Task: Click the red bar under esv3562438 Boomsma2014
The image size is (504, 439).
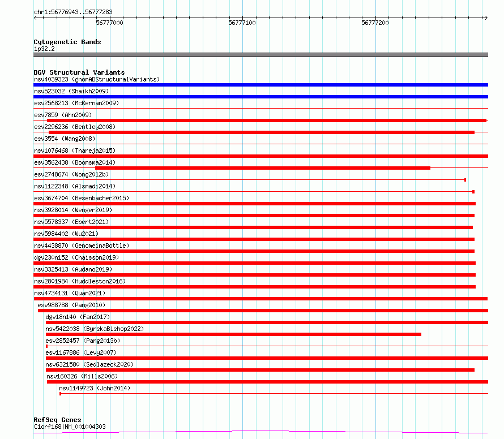Action: [x=263, y=168]
